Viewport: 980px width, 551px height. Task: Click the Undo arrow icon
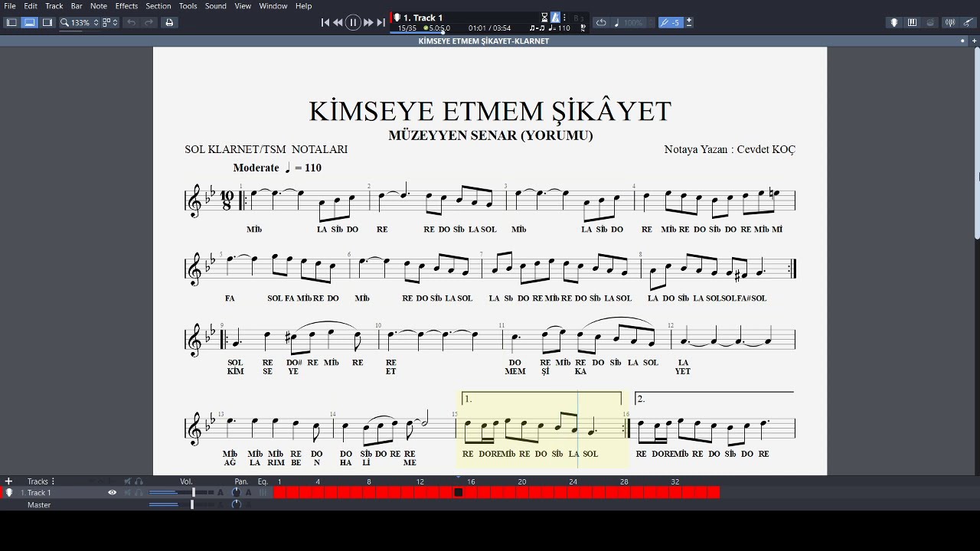click(131, 23)
